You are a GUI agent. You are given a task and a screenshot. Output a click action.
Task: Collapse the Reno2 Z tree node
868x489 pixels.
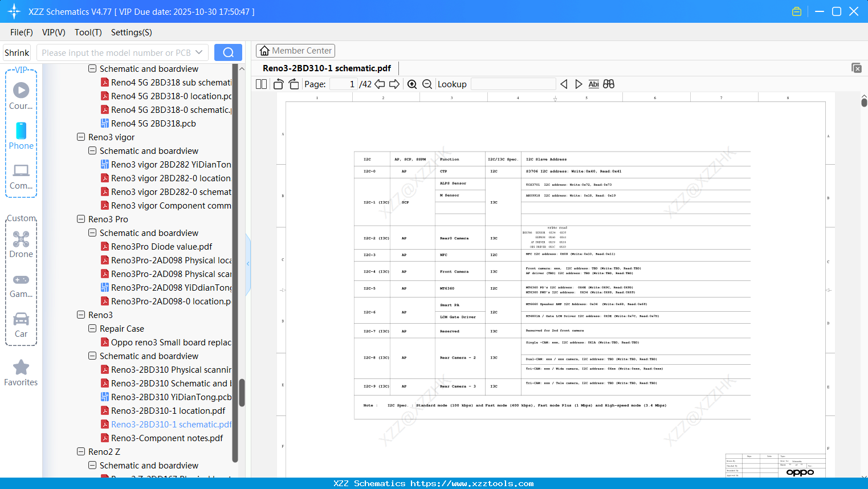[81, 451]
